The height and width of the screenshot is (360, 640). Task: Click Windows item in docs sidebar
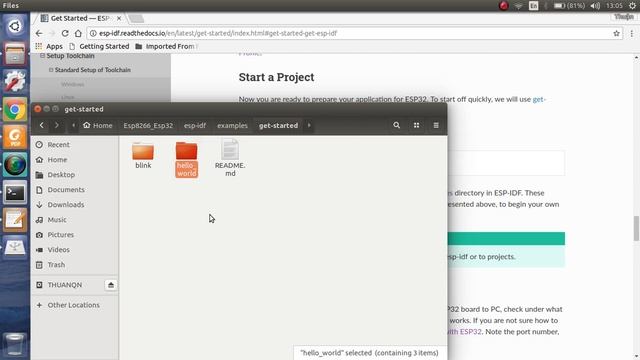coord(73,84)
